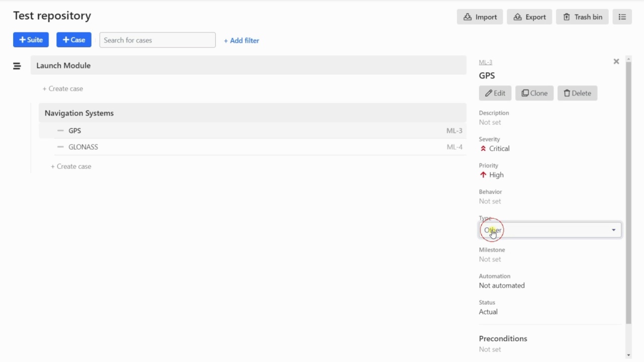The width and height of the screenshot is (644, 362).
Task: Edit the GPS test case
Action: (495, 93)
